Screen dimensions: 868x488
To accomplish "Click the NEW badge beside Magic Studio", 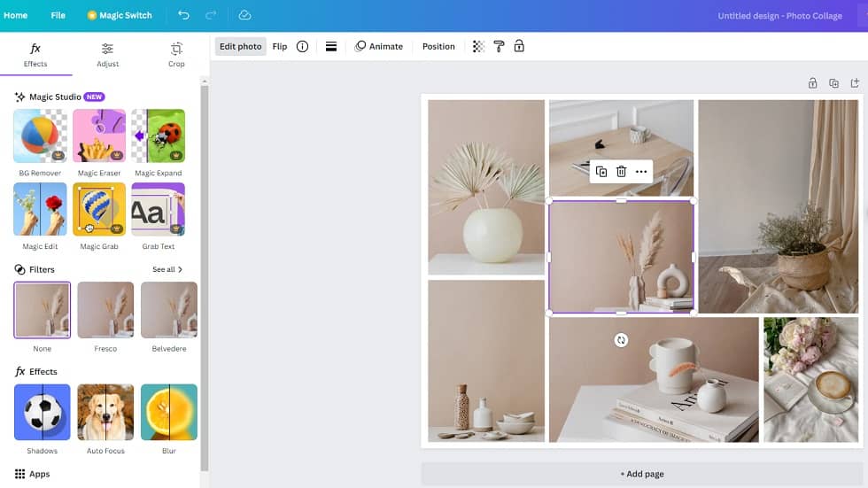I will [94, 97].
